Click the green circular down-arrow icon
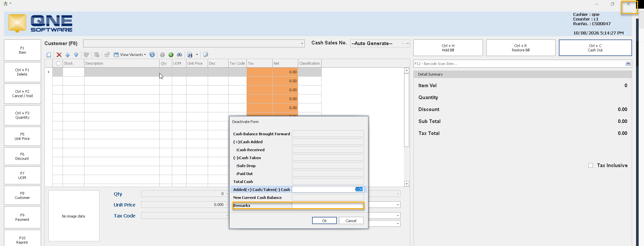This screenshot has height=246, width=644. point(171,55)
